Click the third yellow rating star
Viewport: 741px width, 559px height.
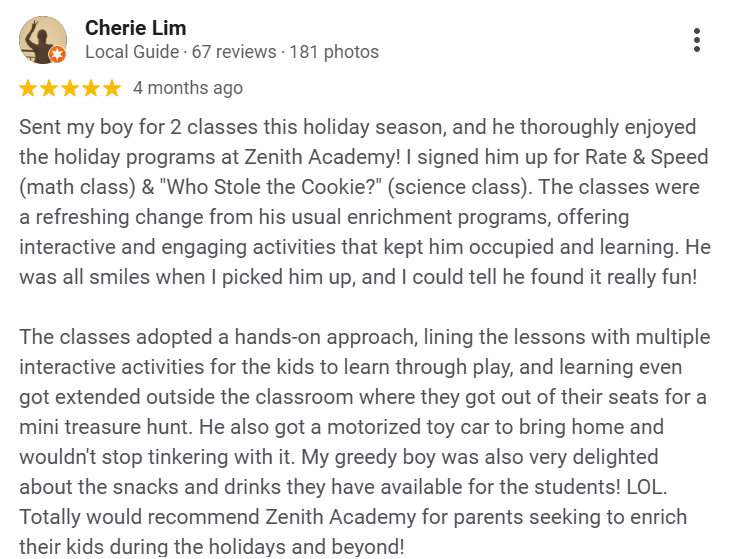(x=70, y=88)
